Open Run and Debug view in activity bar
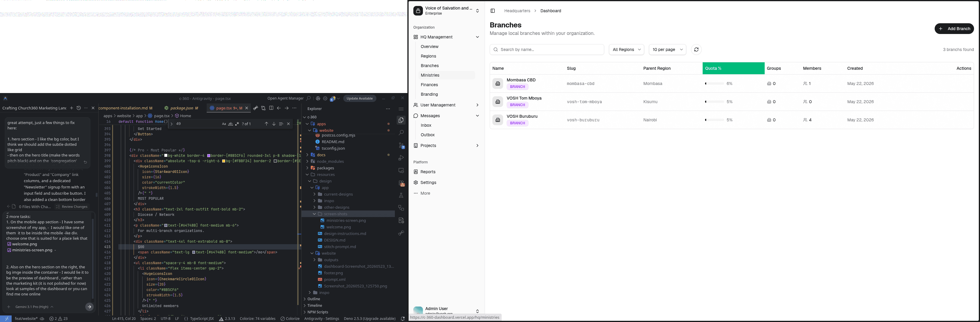The width and height of the screenshot is (980, 322). pyautogui.click(x=401, y=158)
